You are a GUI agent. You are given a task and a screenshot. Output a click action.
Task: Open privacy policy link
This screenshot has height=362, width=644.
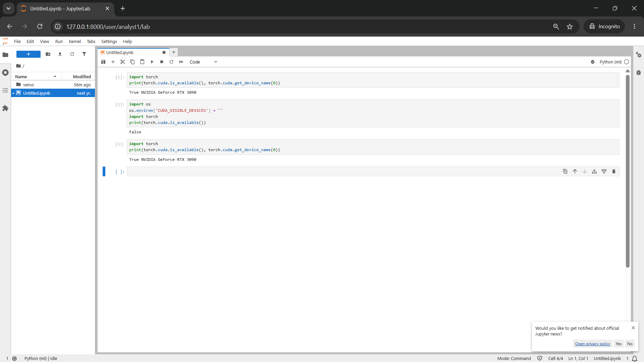(x=592, y=344)
